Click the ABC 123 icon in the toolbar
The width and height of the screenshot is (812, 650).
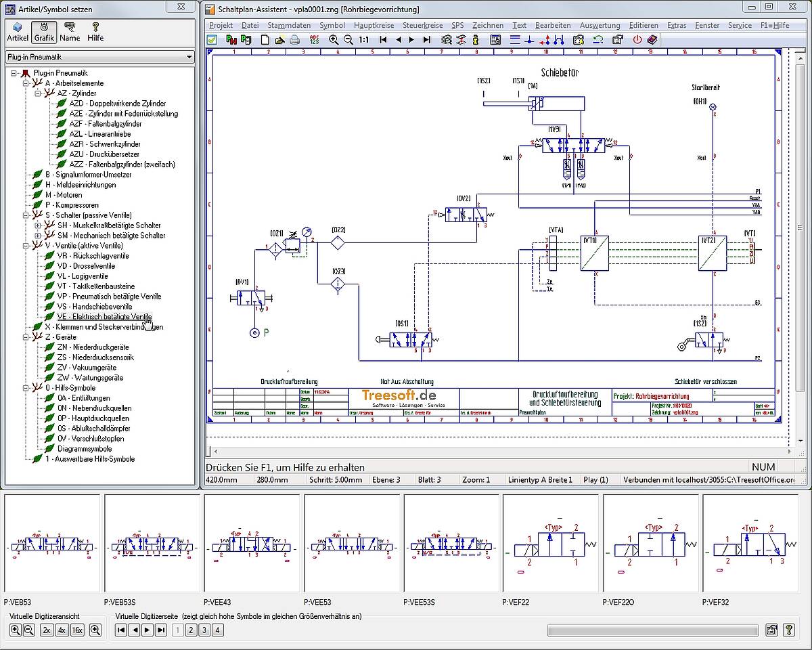[x=314, y=40]
